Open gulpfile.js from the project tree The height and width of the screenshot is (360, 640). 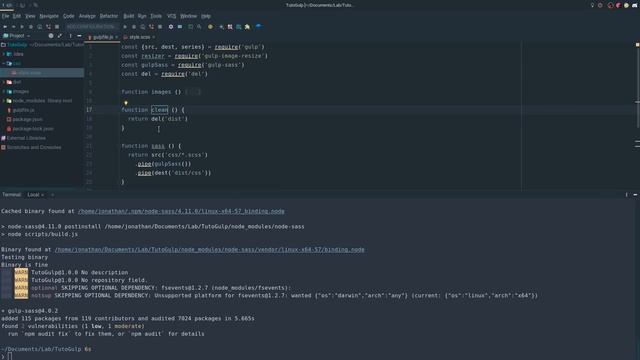click(x=23, y=110)
